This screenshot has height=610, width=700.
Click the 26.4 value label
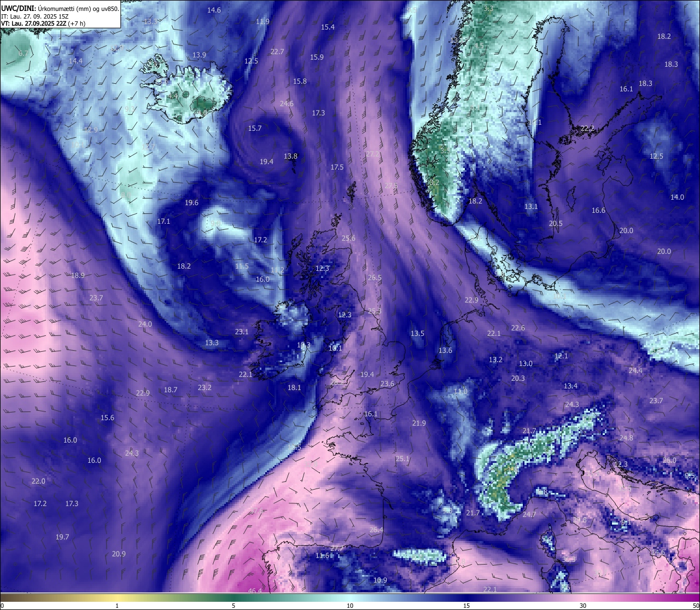point(376,530)
